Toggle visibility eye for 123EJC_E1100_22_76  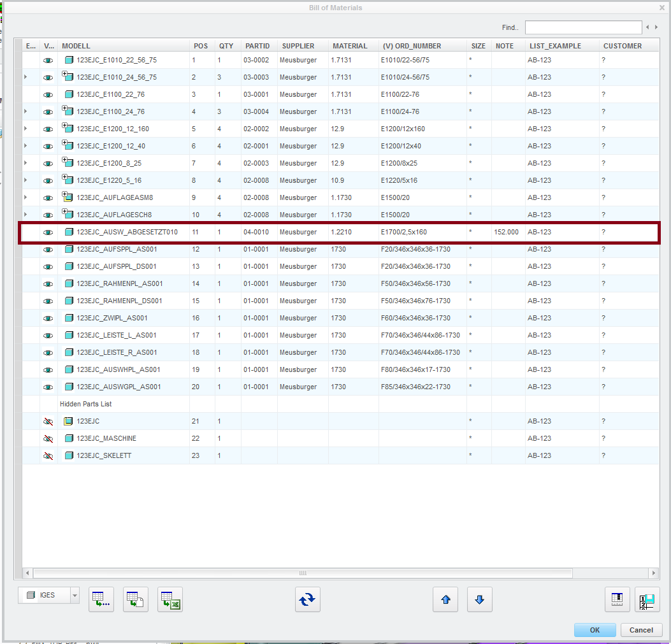[48, 94]
